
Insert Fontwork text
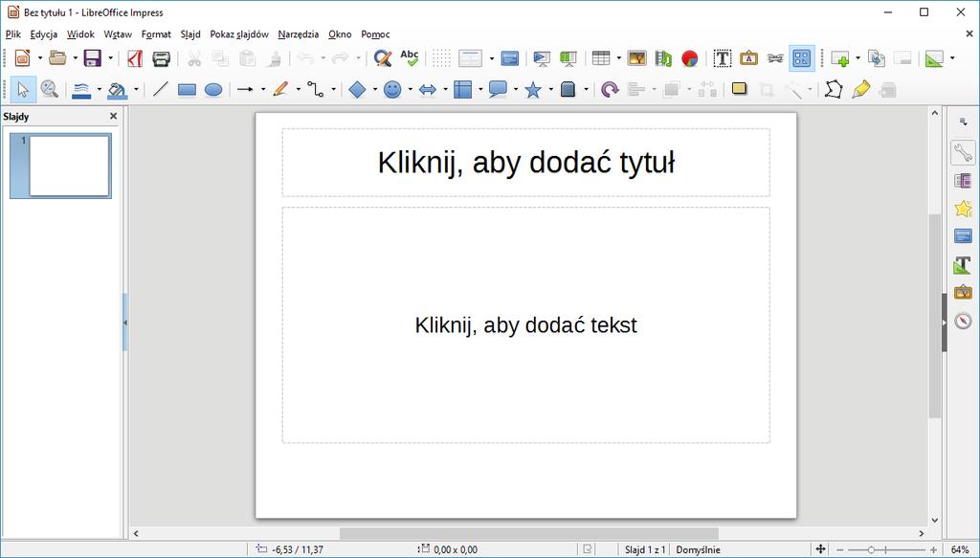(x=748, y=58)
